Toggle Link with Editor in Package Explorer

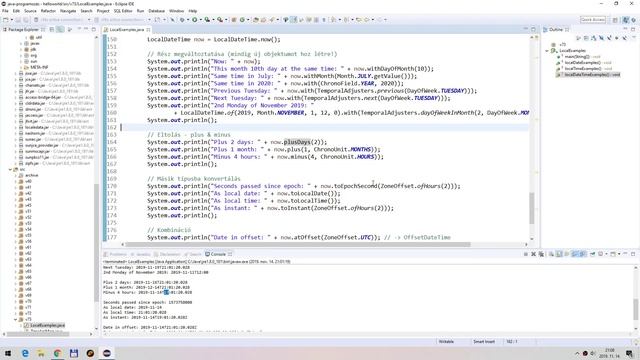tap(60, 29)
